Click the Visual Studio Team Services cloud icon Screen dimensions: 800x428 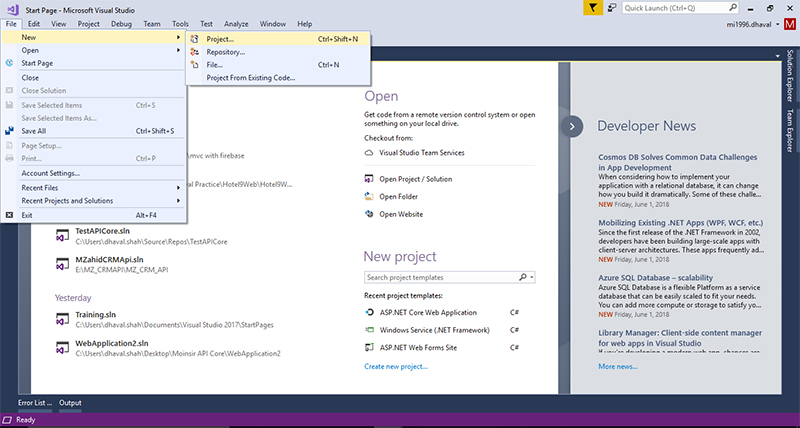[369, 153]
